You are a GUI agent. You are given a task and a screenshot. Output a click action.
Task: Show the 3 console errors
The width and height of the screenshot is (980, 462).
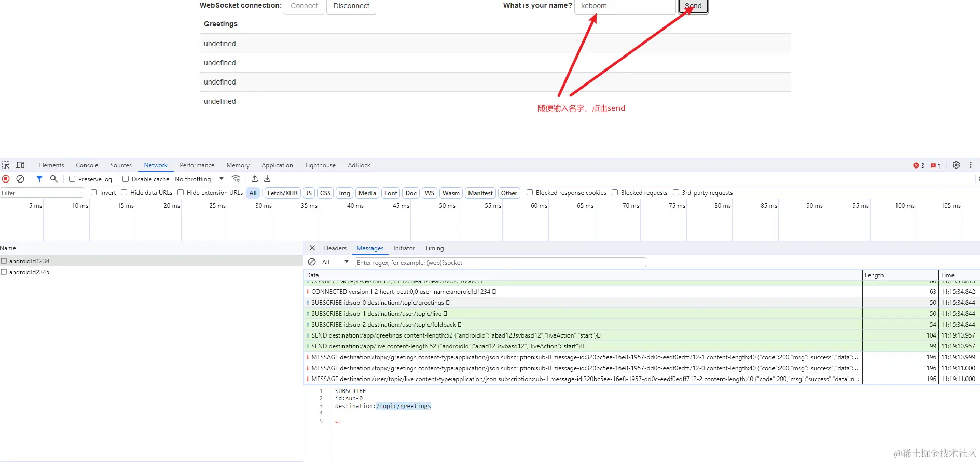(x=919, y=165)
